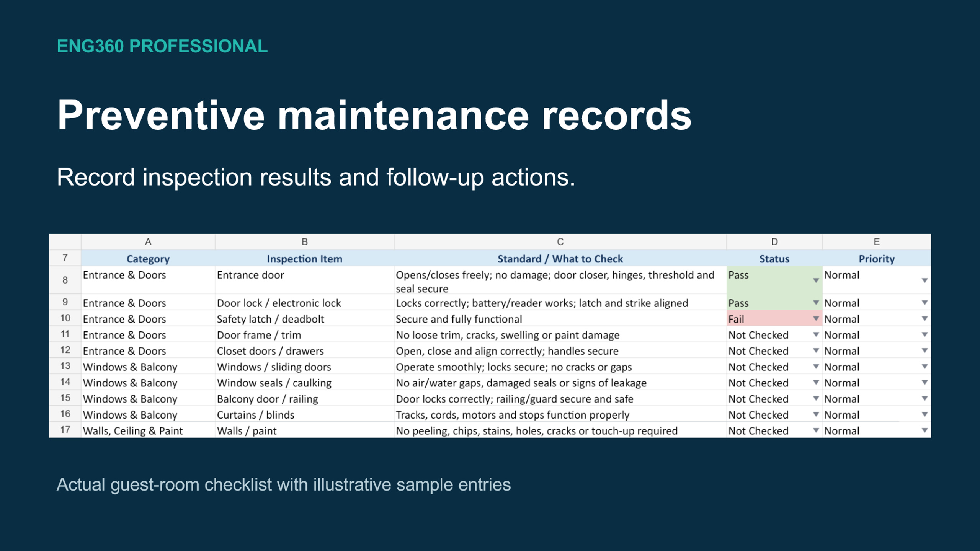
Task: Select the Closet doors / drawers cell
Action: pos(305,350)
